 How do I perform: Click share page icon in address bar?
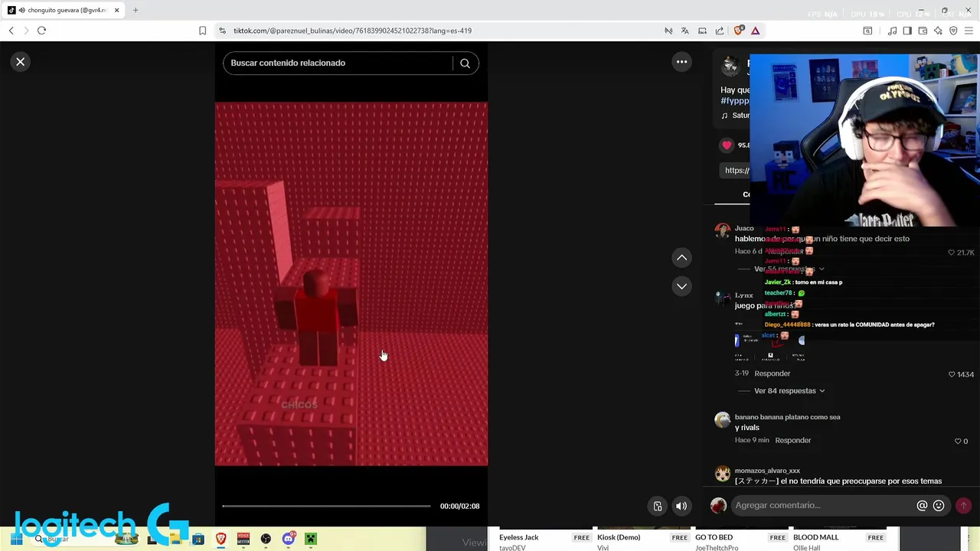tap(720, 31)
